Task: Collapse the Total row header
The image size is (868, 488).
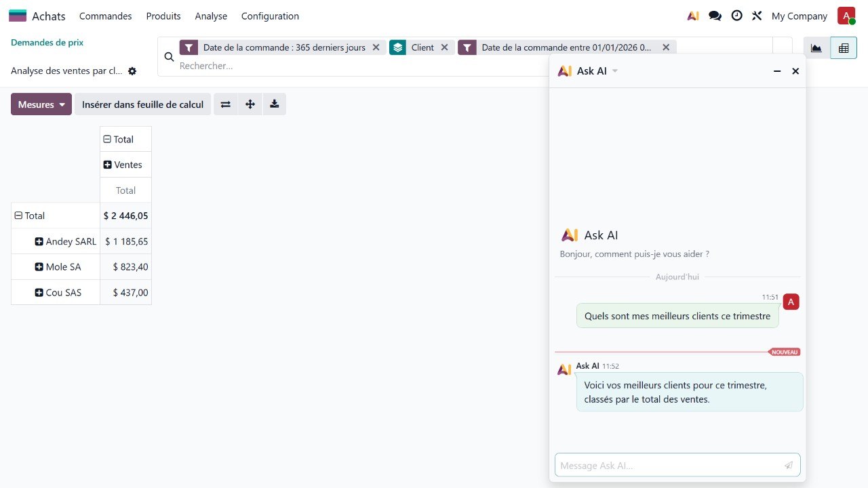Action: pyautogui.click(x=18, y=216)
